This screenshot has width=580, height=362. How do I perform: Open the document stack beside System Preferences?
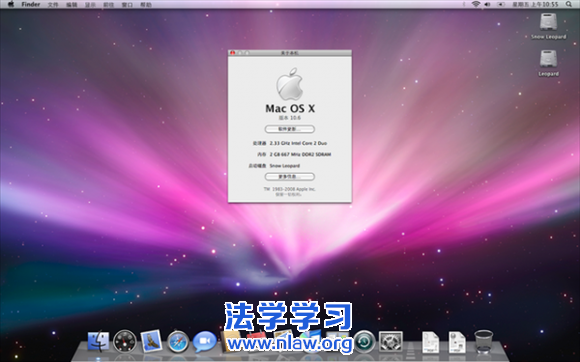click(x=431, y=342)
